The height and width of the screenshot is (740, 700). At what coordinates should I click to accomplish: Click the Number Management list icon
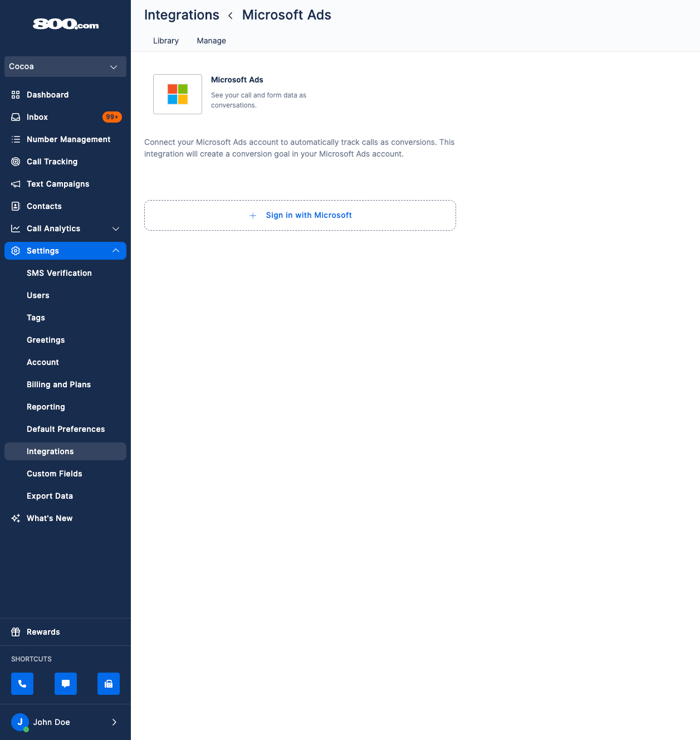[x=16, y=139]
